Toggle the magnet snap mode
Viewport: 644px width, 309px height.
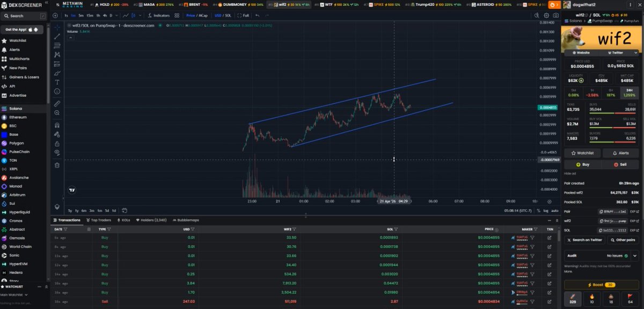click(x=57, y=125)
